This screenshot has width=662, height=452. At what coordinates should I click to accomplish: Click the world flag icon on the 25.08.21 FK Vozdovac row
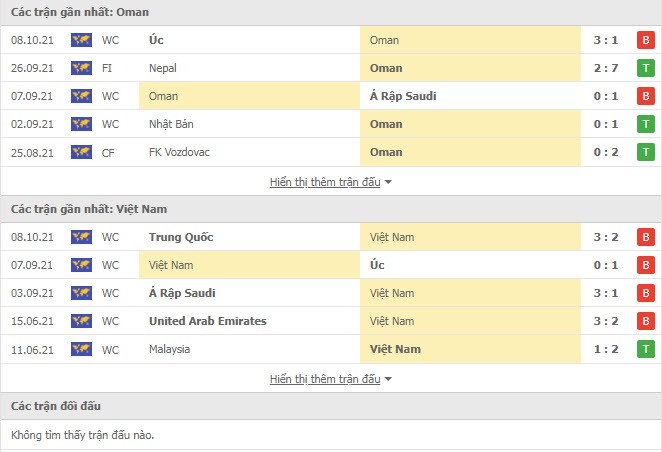click(81, 152)
